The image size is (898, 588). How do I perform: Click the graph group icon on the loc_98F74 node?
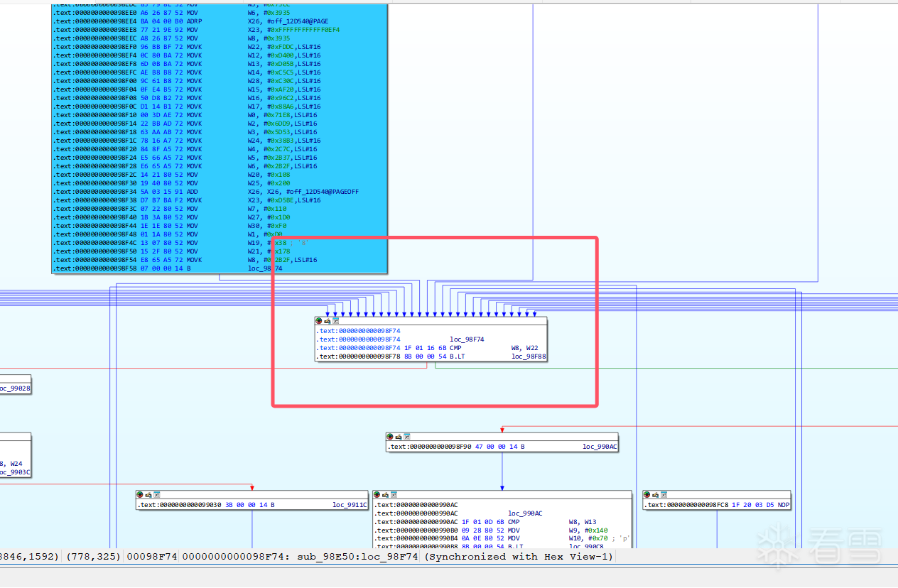(x=335, y=321)
